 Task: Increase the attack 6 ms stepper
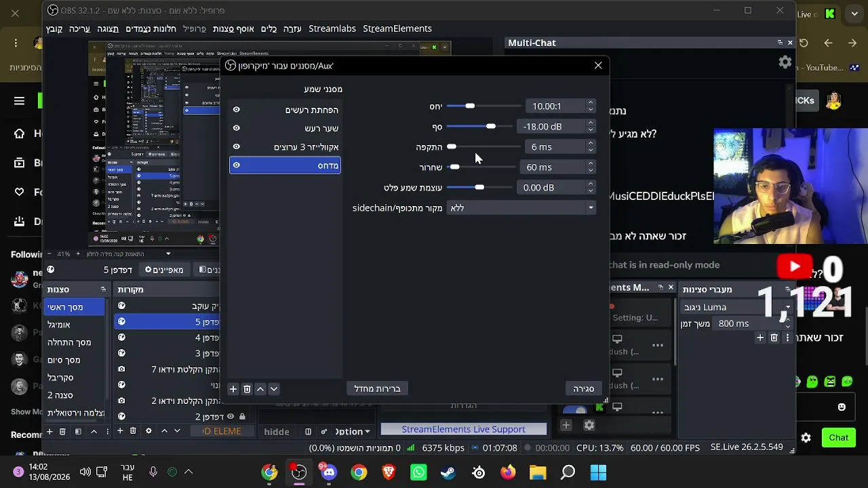tap(591, 144)
